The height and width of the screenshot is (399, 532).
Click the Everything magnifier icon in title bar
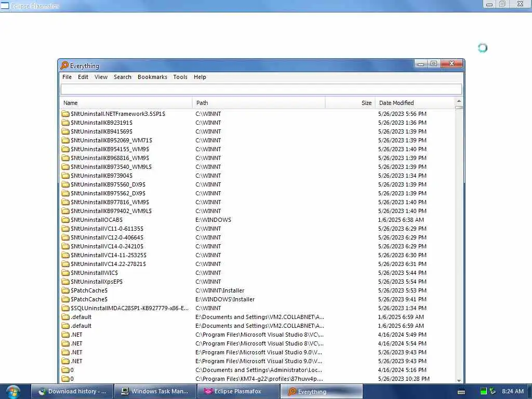tap(64, 65)
